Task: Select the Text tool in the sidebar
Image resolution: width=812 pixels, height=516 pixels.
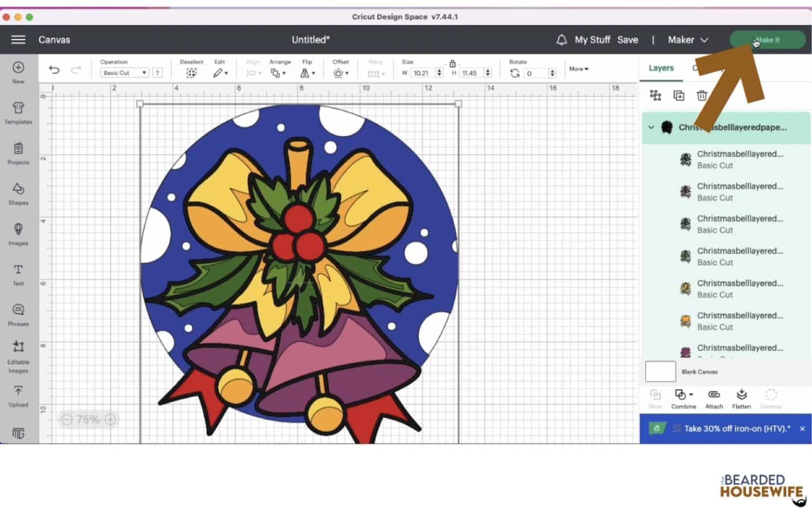Action: [18, 273]
